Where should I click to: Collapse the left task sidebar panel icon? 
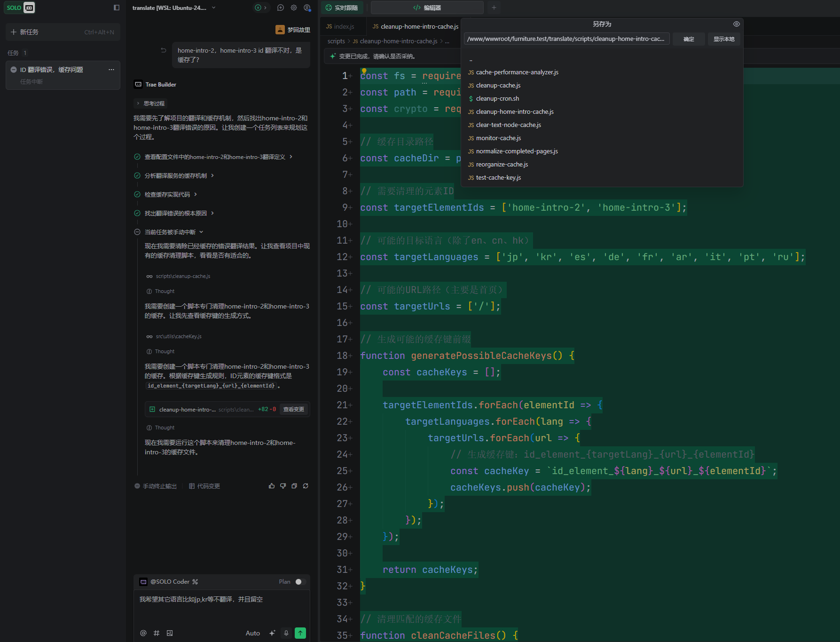point(117,8)
